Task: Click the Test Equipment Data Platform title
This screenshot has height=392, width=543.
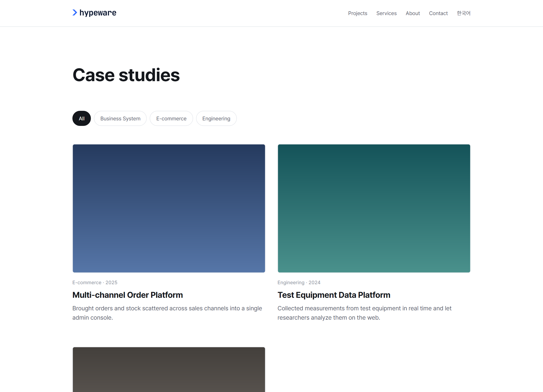Action: (334, 295)
